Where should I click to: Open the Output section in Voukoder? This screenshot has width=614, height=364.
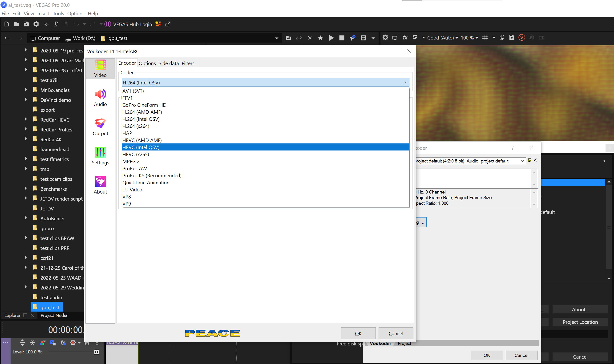coord(100,127)
